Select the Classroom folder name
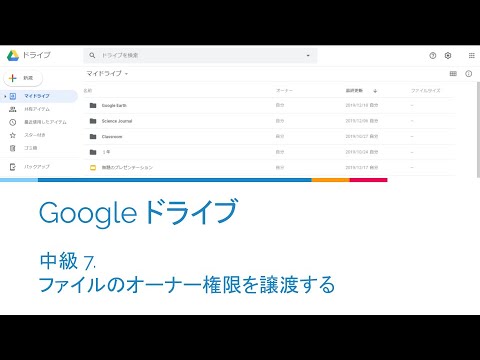Image resolution: width=480 pixels, height=360 pixels. click(x=112, y=137)
